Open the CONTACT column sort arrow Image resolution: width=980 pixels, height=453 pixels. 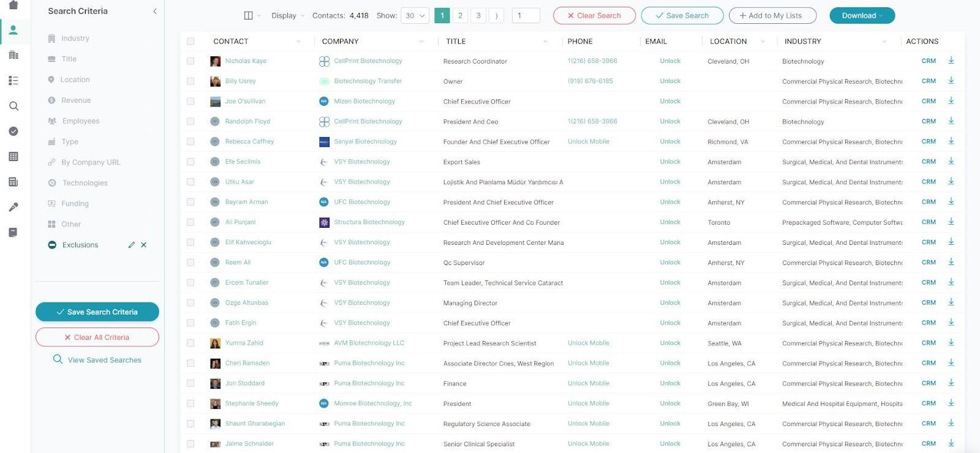[298, 42]
